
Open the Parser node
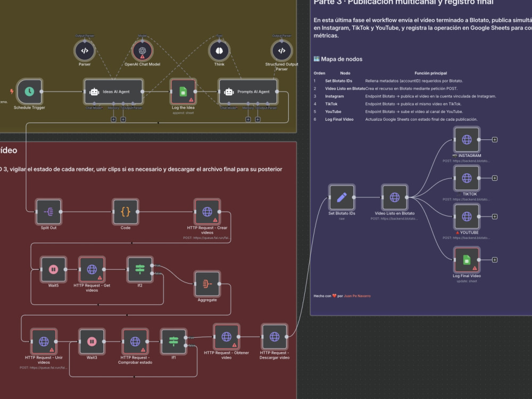pyautogui.click(x=85, y=51)
